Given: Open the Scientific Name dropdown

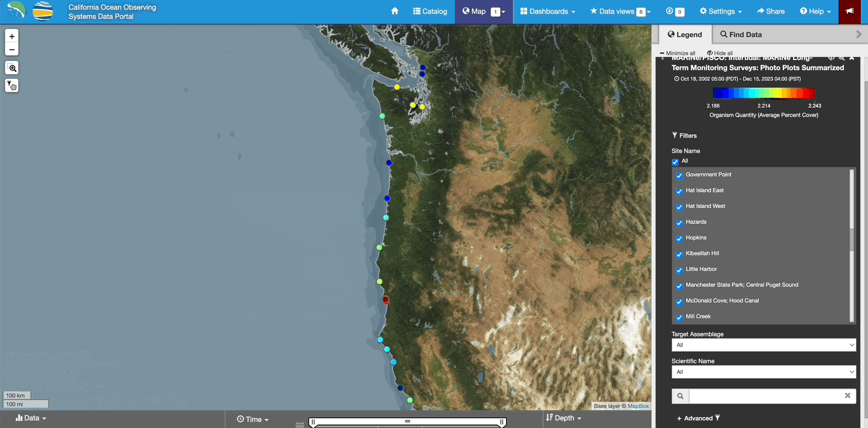Looking at the screenshot, I should coord(763,372).
